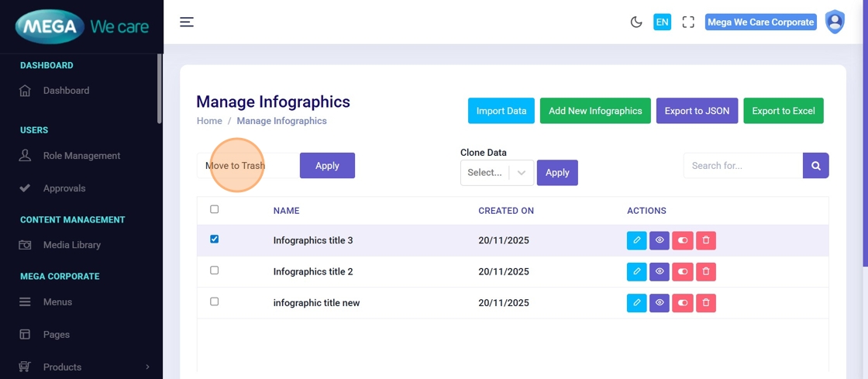Click Add New Infographics button

pyautogui.click(x=595, y=111)
